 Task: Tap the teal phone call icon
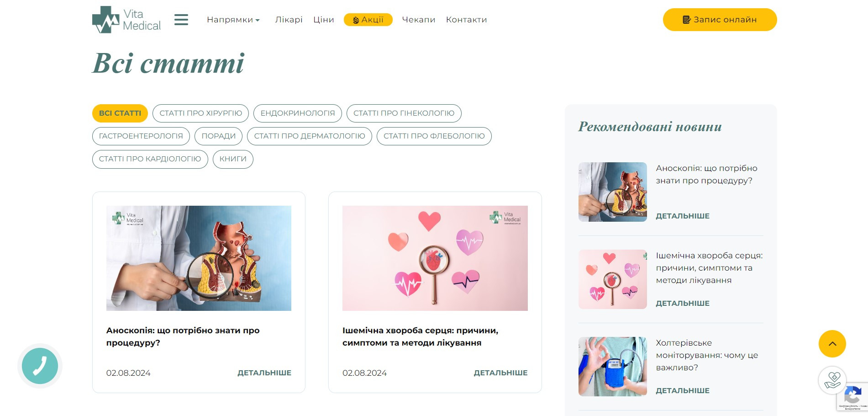[40, 366]
